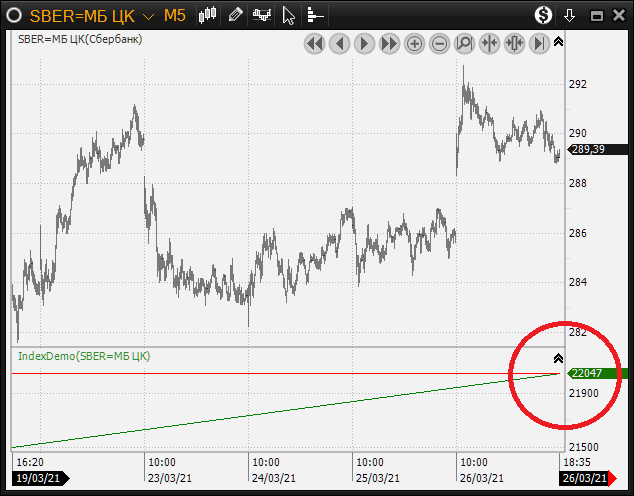Zoom in with the plus button

[415, 43]
